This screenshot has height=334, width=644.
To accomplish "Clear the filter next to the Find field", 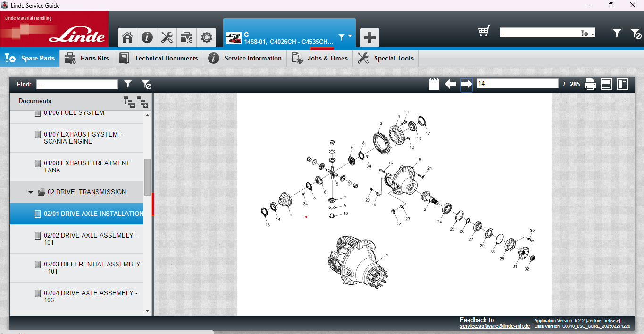I will click(146, 84).
